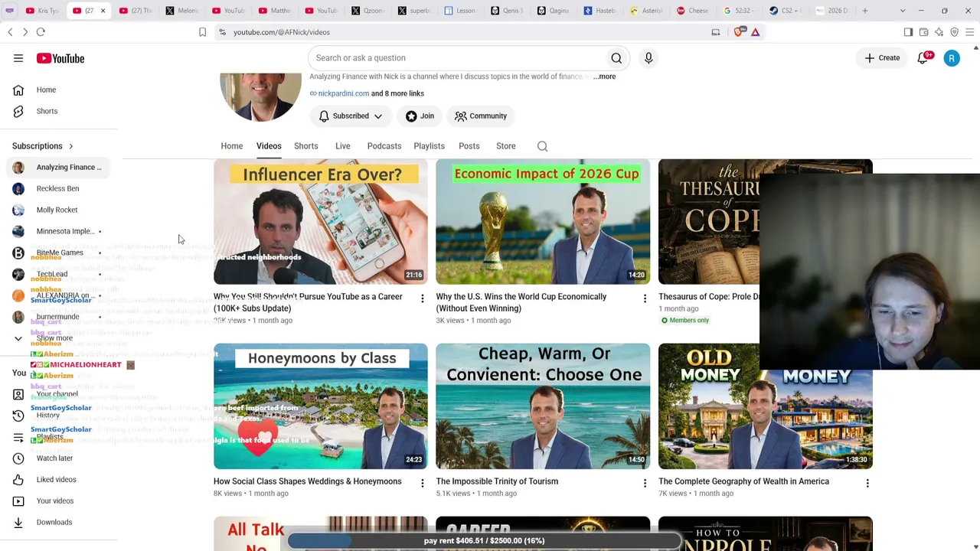This screenshot has height=551, width=980.
Task: Click the Brave Rewards triangle icon
Action: [x=755, y=32]
